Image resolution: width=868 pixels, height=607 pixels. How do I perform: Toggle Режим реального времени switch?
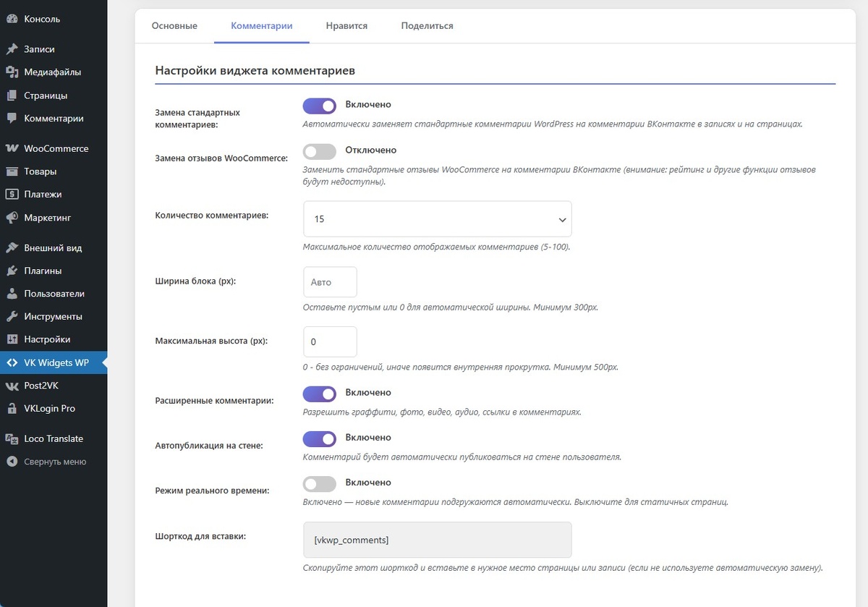320,483
